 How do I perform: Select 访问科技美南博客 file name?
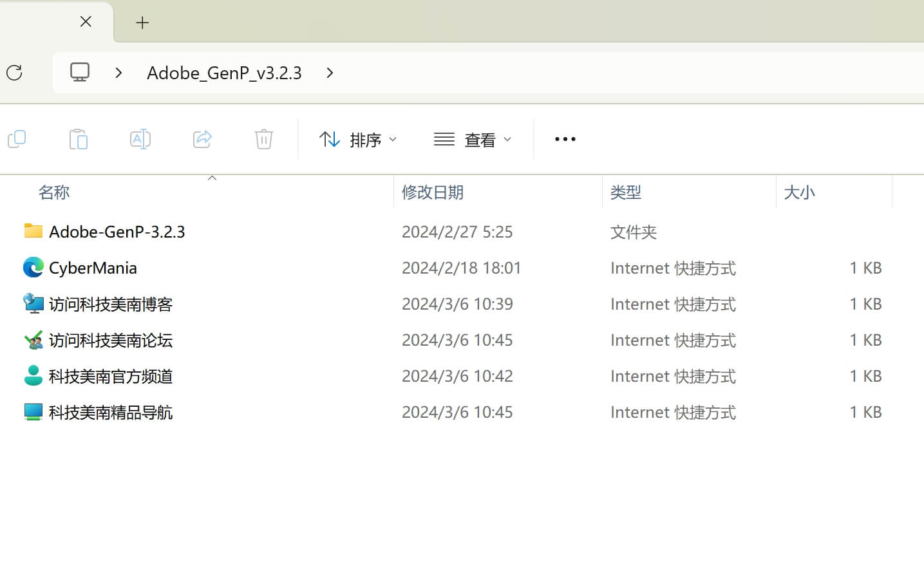tap(111, 304)
